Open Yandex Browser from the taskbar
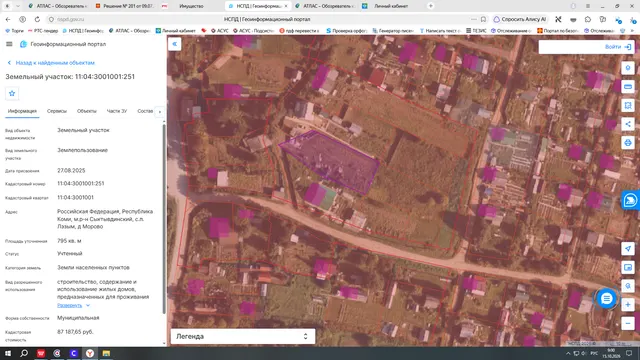This screenshot has width=640, height=360. tap(90, 353)
